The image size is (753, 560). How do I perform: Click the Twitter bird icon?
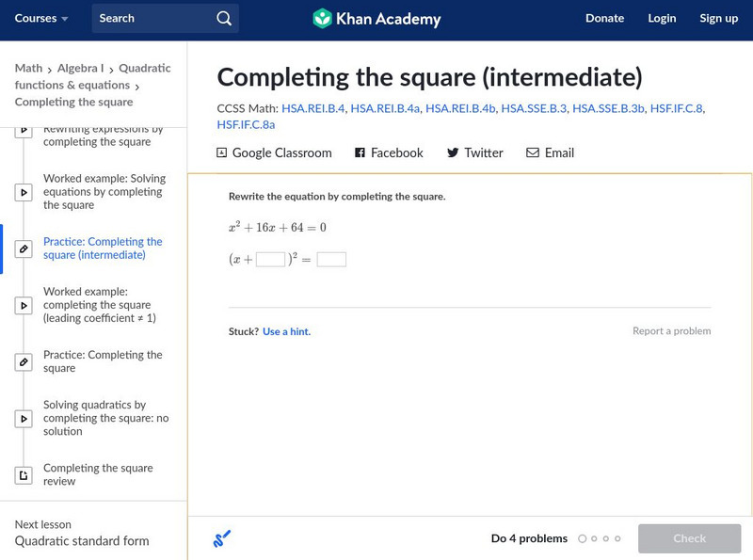pyautogui.click(x=453, y=152)
